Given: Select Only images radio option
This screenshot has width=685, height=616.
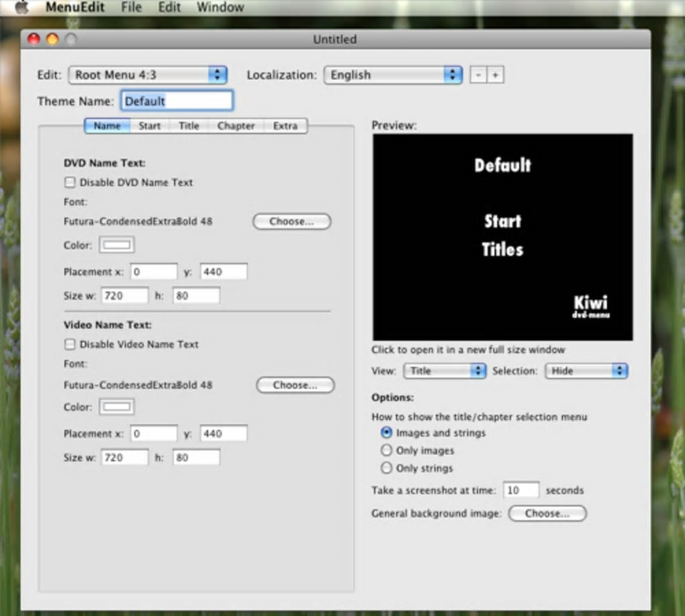Looking at the screenshot, I should (x=386, y=450).
